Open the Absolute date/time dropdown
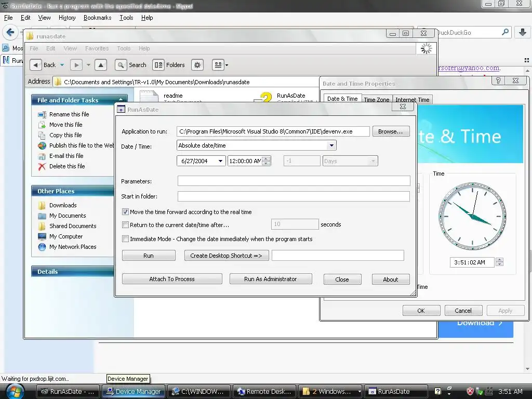This screenshot has height=399, width=532. pos(331,145)
